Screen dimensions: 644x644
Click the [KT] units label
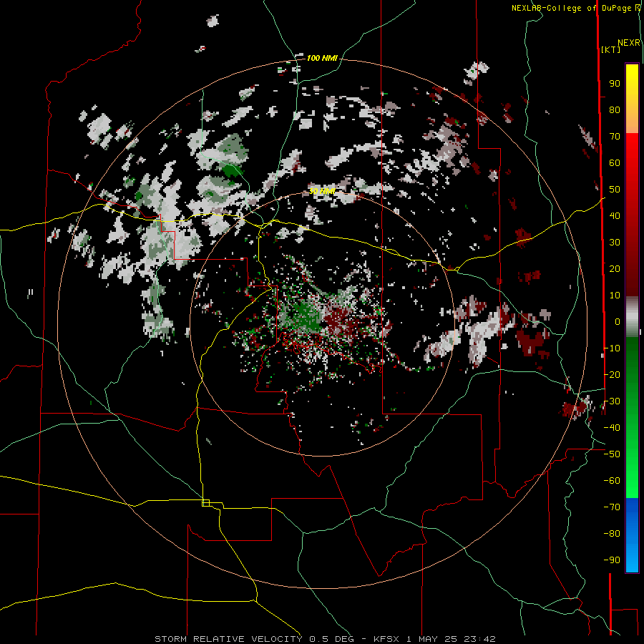[611, 49]
